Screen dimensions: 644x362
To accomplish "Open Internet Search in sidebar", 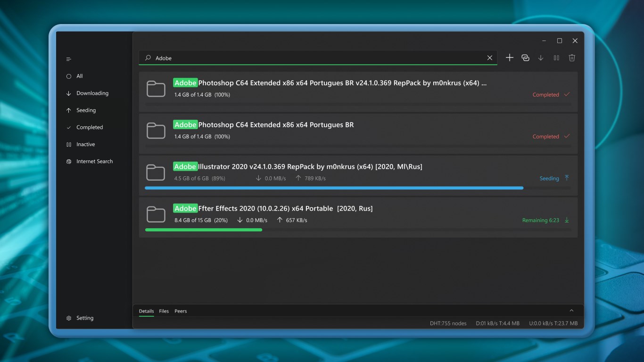I will coord(95,161).
